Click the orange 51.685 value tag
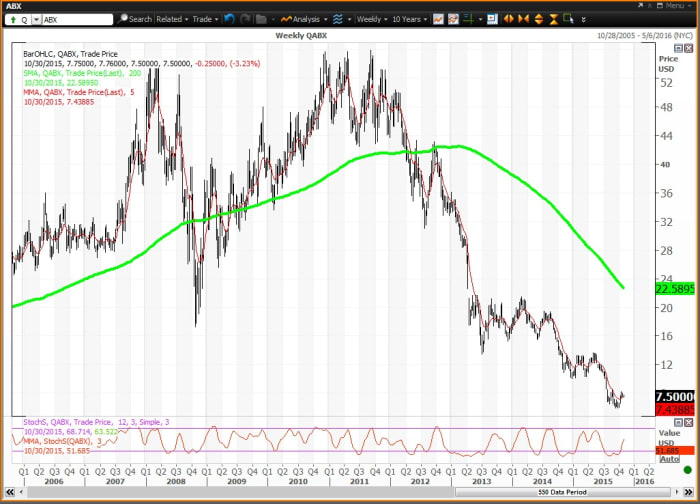The image size is (700, 504). coord(675,451)
